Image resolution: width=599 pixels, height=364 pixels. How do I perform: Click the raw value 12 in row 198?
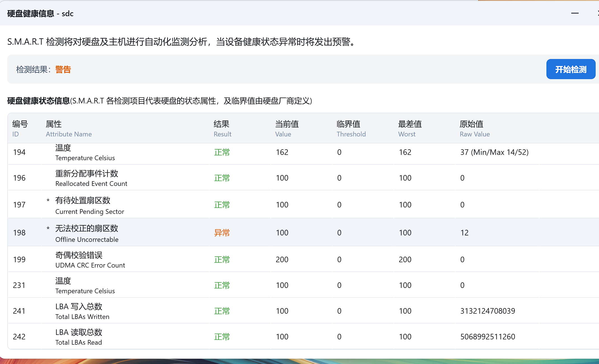(x=464, y=233)
